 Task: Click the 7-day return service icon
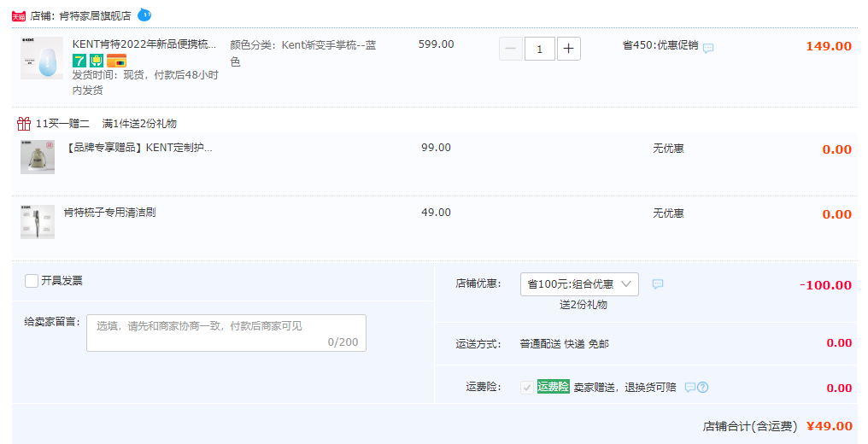click(x=79, y=61)
